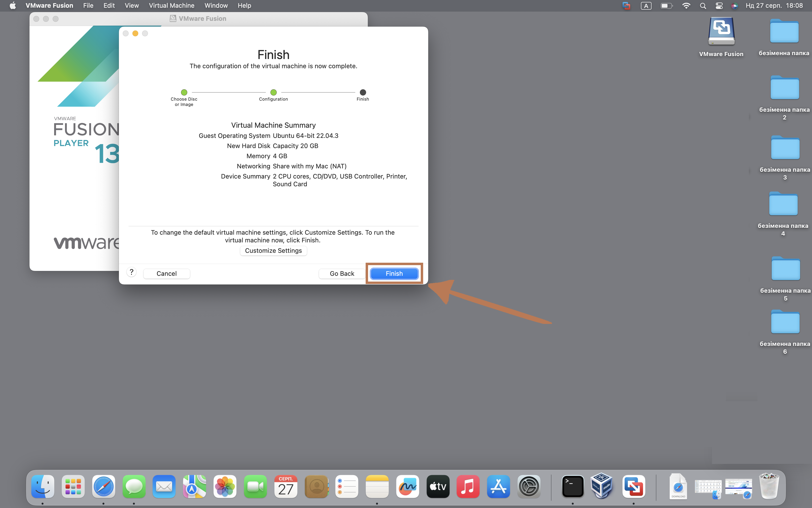The image size is (812, 508).
Task: Open Spotlight search
Action: (703, 5)
